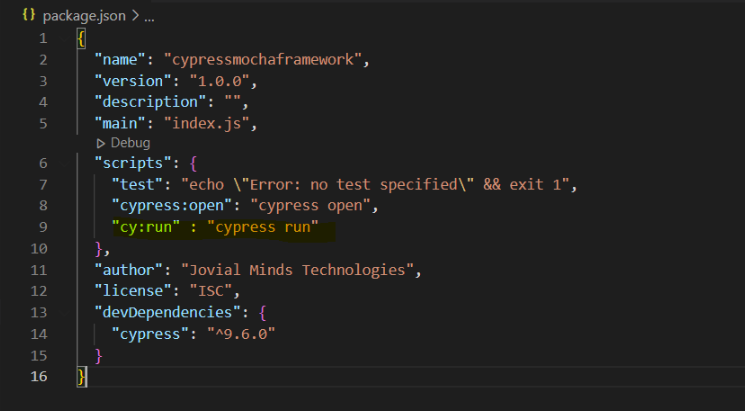Click the echo Error no test specified string
The height and width of the screenshot is (411, 745).
pos(375,184)
